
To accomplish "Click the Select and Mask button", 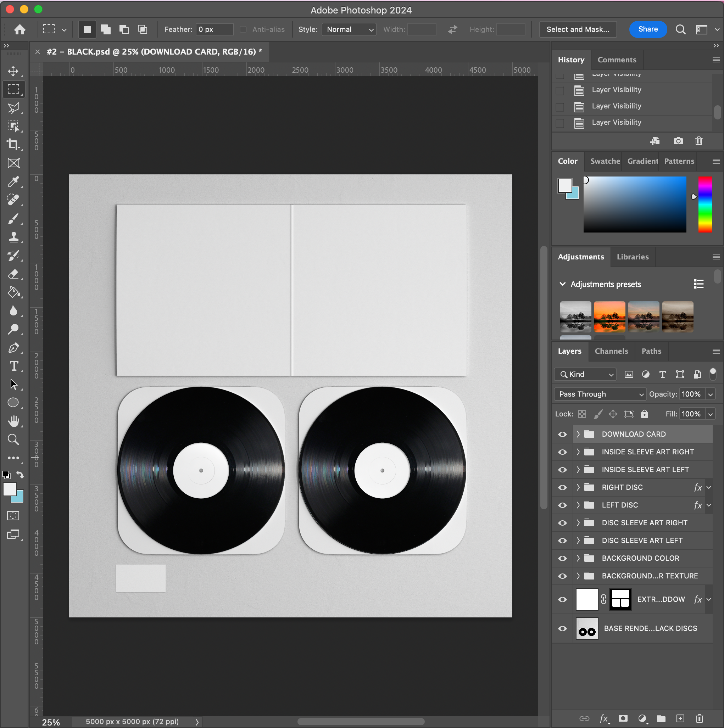I will click(x=577, y=29).
